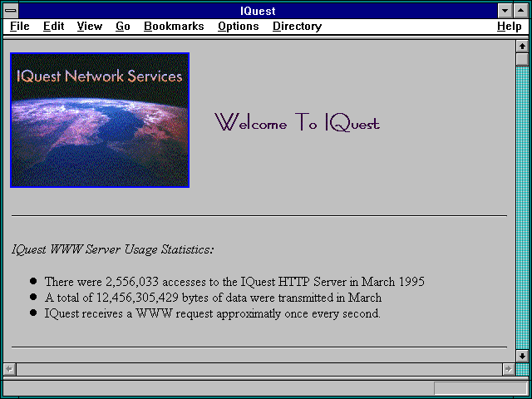Click the horizontal scrollbar right arrow
The width and height of the screenshot is (532, 399).
click(x=508, y=369)
